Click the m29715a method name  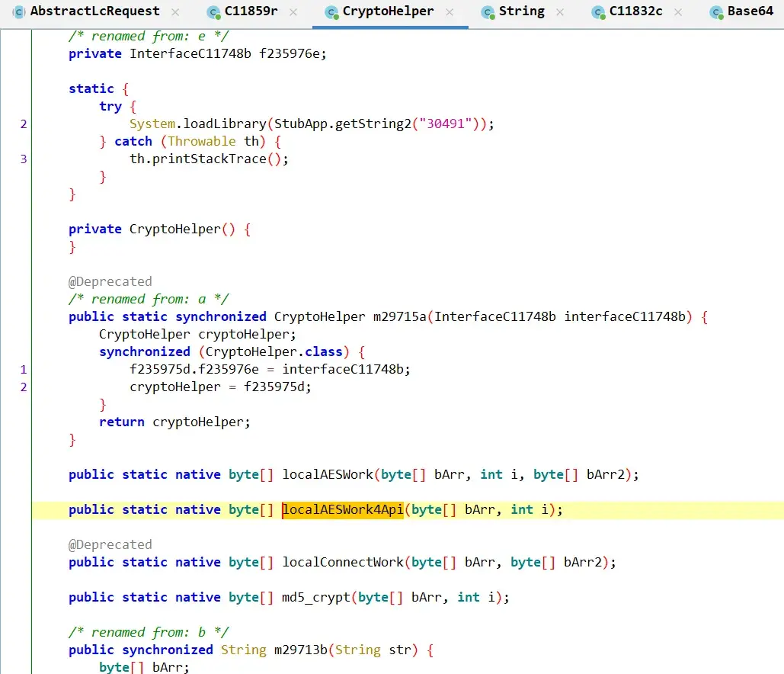(399, 316)
